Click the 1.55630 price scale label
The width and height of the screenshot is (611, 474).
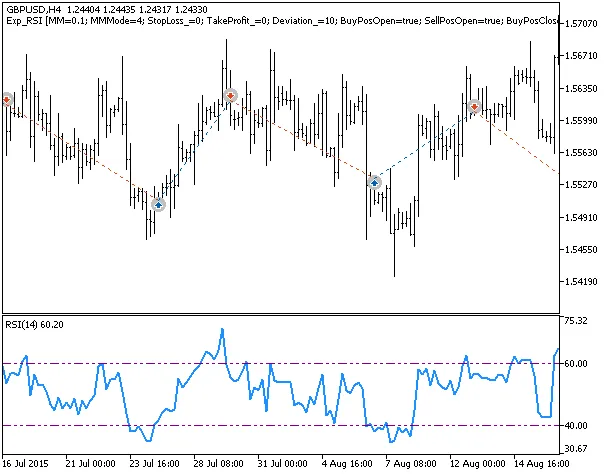(581, 152)
